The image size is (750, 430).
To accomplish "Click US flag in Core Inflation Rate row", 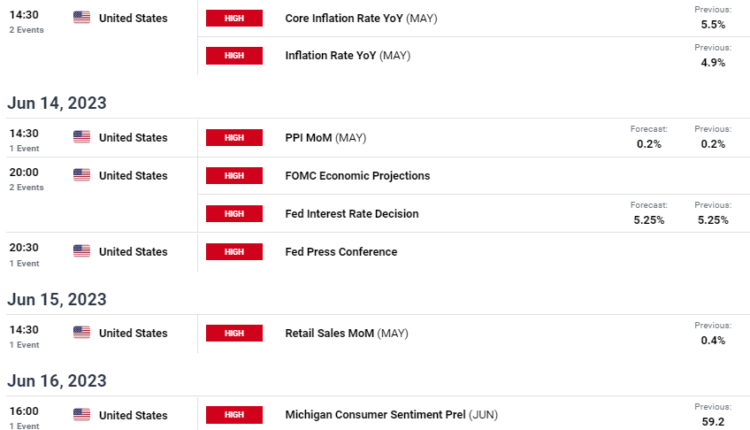I will click(x=82, y=18).
